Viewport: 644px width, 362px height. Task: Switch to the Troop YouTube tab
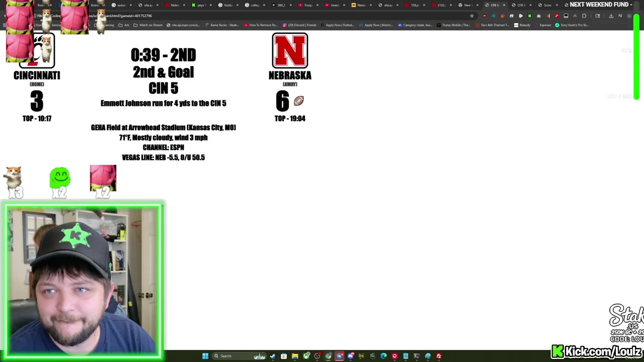click(x=307, y=5)
